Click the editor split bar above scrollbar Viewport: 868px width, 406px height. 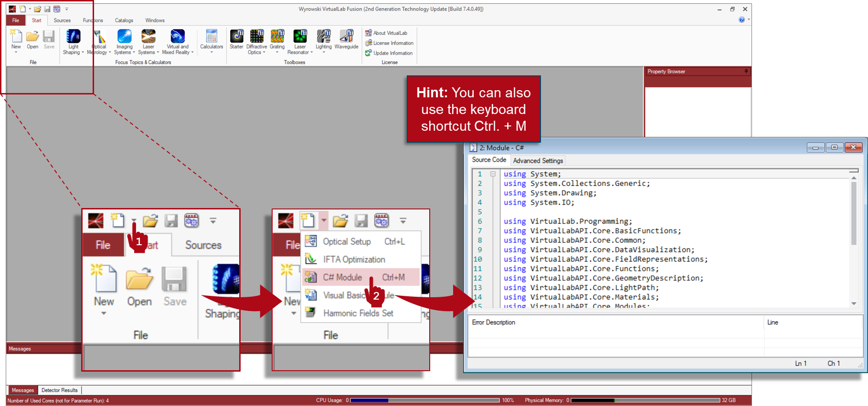pyautogui.click(x=854, y=170)
